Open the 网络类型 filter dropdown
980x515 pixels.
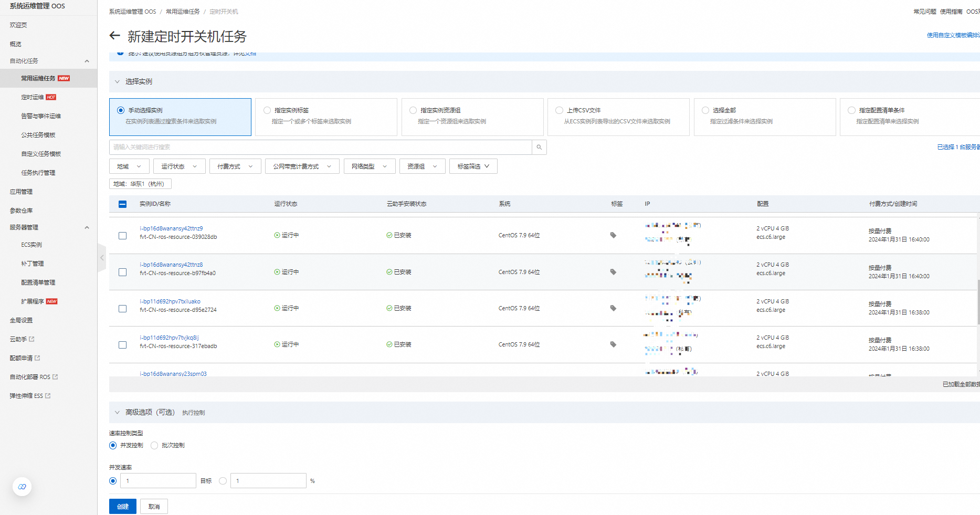(370, 166)
